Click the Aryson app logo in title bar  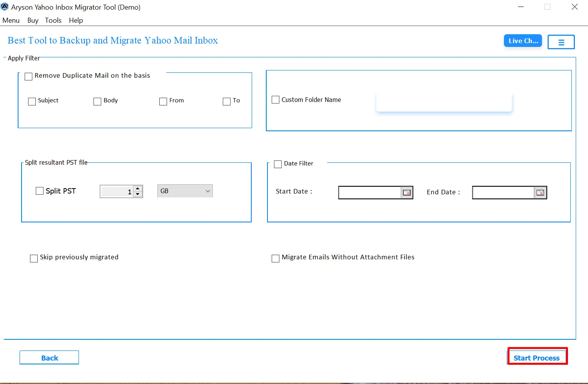[x=5, y=7]
